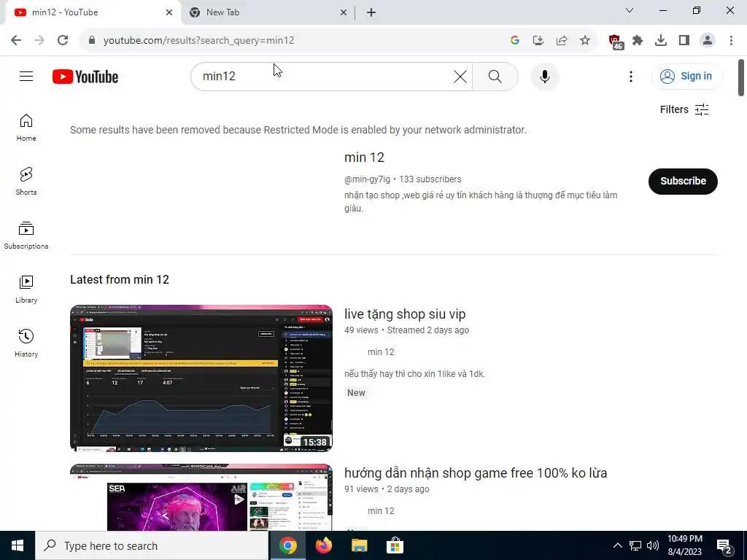Click channel name under live tặng video

(x=381, y=352)
